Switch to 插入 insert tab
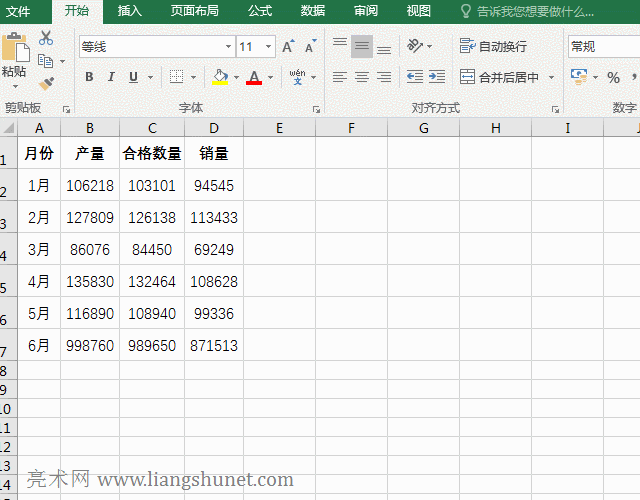The height and width of the screenshot is (500, 640). [130, 11]
